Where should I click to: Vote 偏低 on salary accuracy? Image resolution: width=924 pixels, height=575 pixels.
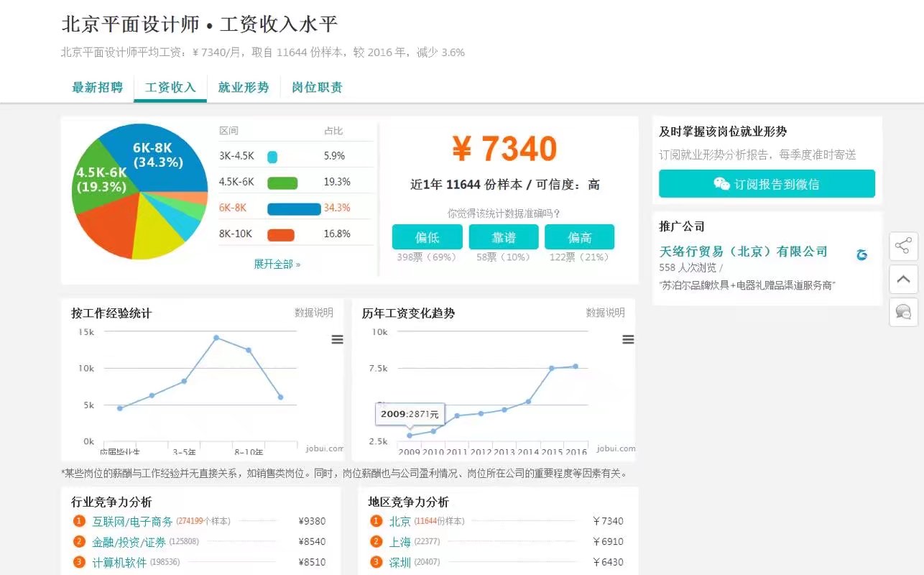[427, 237]
